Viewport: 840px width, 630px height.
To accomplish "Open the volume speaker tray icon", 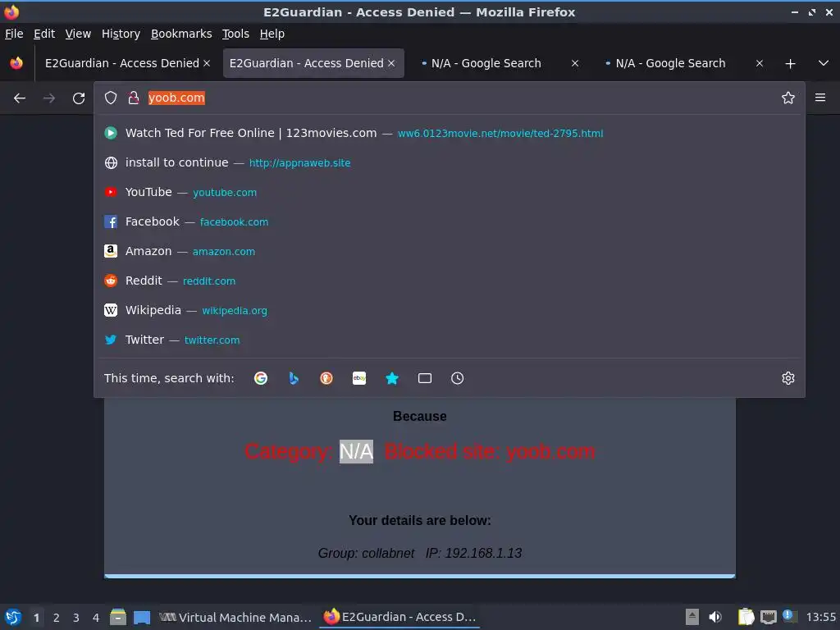I will click(x=715, y=617).
